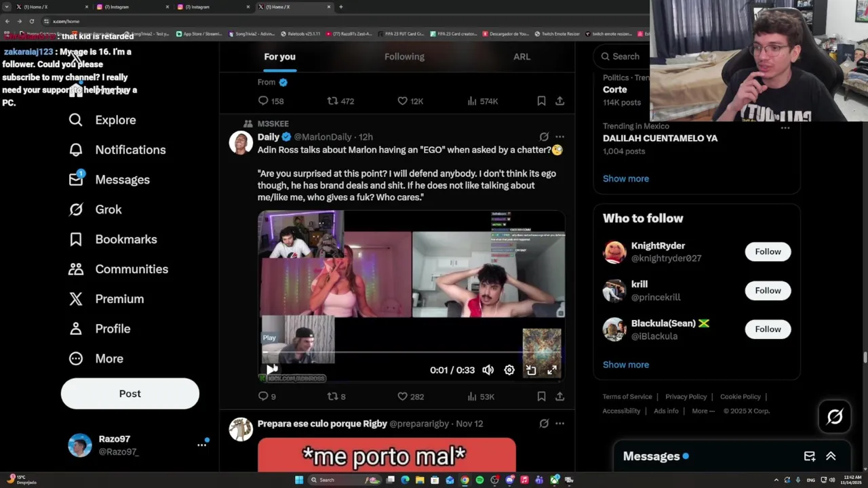The height and width of the screenshot is (488, 868).
Task: Open more options on Daily tweet
Action: [559, 136]
